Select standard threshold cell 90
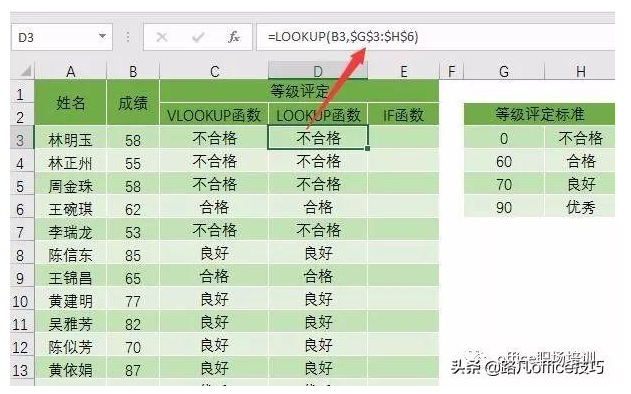The width and height of the screenshot is (631, 394). (x=504, y=207)
